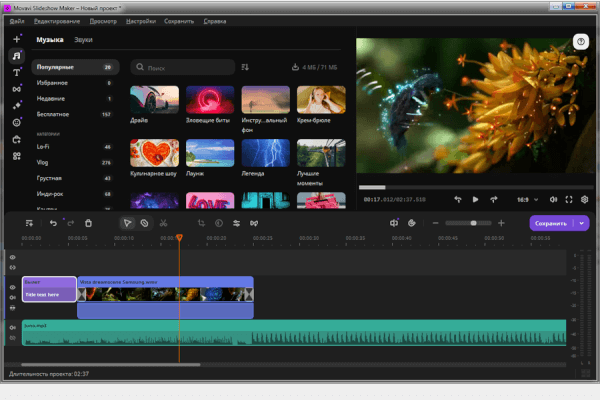Image resolution: width=600 pixels, height=400 pixels.
Task: Open the effects sparkle sidebar icon
Action: pyautogui.click(x=16, y=106)
